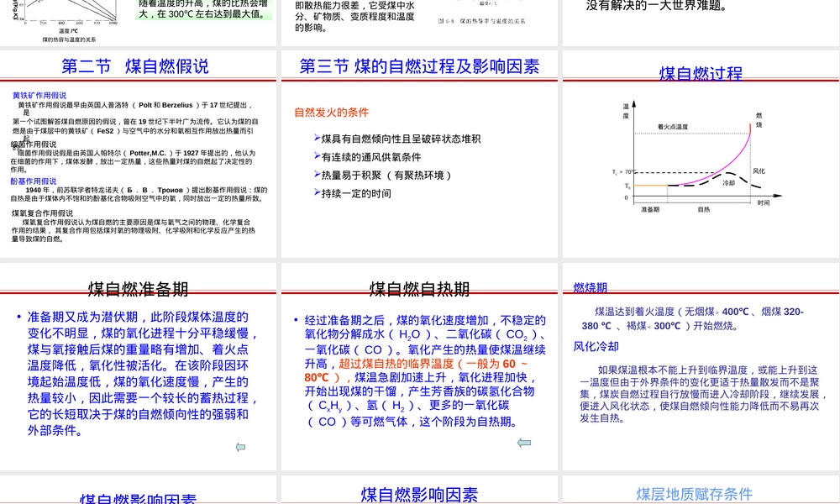Screen dimensions: 840x504
Task: Click the underlined 燃烧期 link
Action: point(590,287)
